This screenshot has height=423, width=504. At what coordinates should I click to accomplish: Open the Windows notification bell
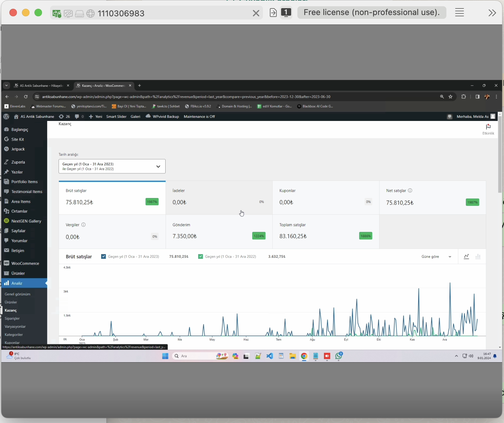pos(495,356)
